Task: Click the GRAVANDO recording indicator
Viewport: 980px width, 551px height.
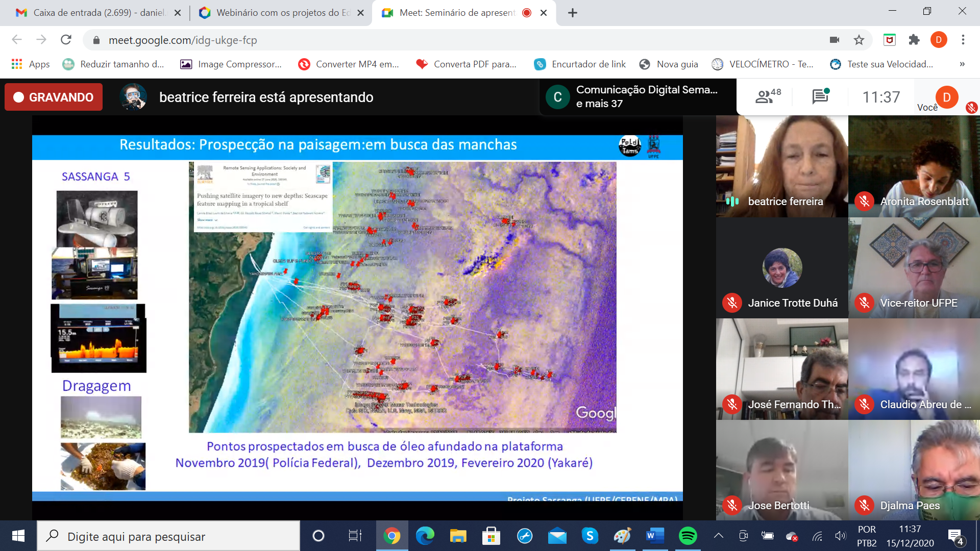Action: pos(54,97)
